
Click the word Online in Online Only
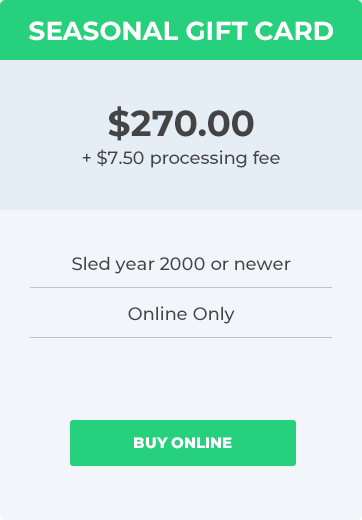pyautogui.click(x=157, y=314)
